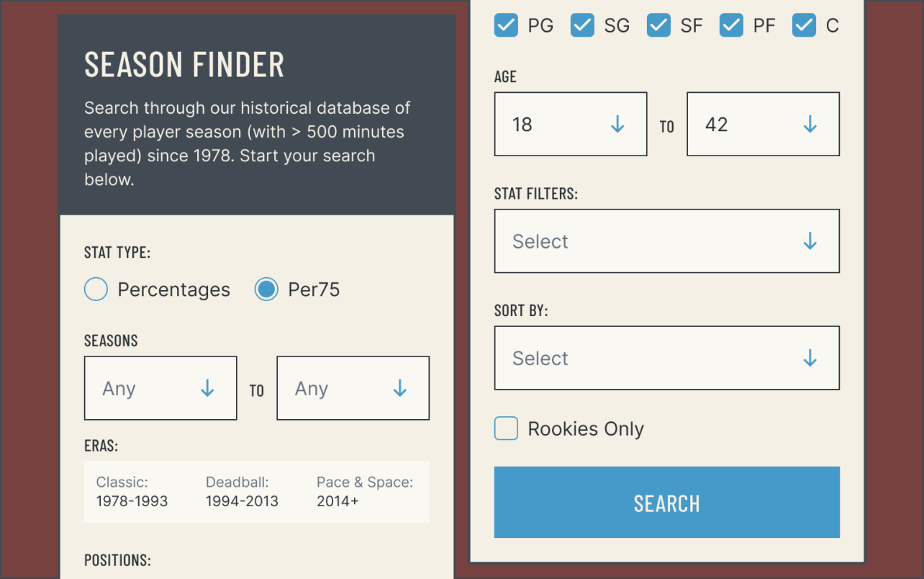Screen dimensions: 924x579
Task: Uncheck the PG position checkbox
Action: click(x=505, y=25)
